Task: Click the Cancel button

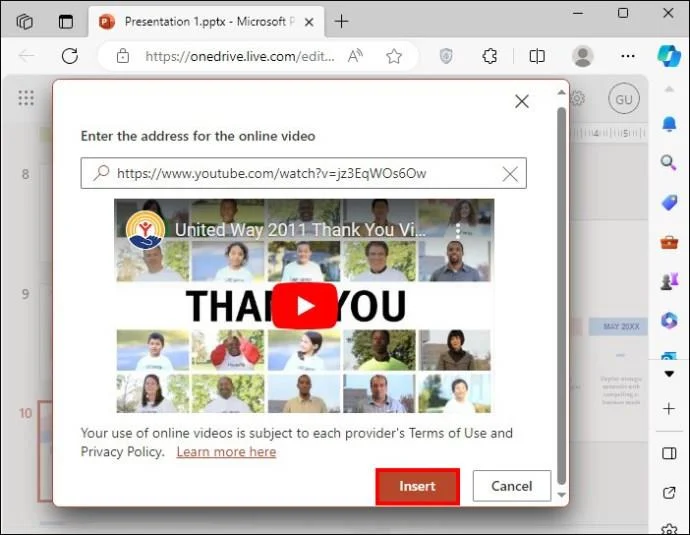Action: click(x=511, y=486)
